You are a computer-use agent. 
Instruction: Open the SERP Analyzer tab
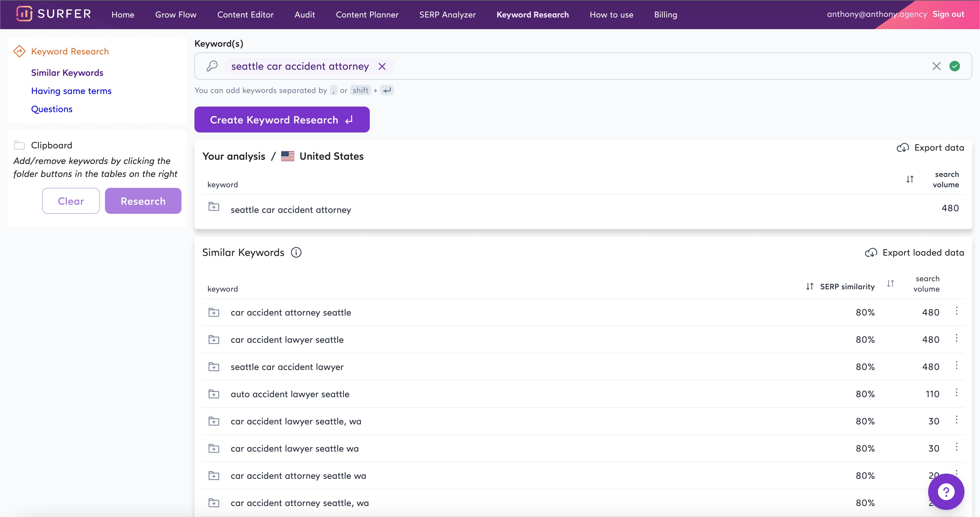click(448, 15)
